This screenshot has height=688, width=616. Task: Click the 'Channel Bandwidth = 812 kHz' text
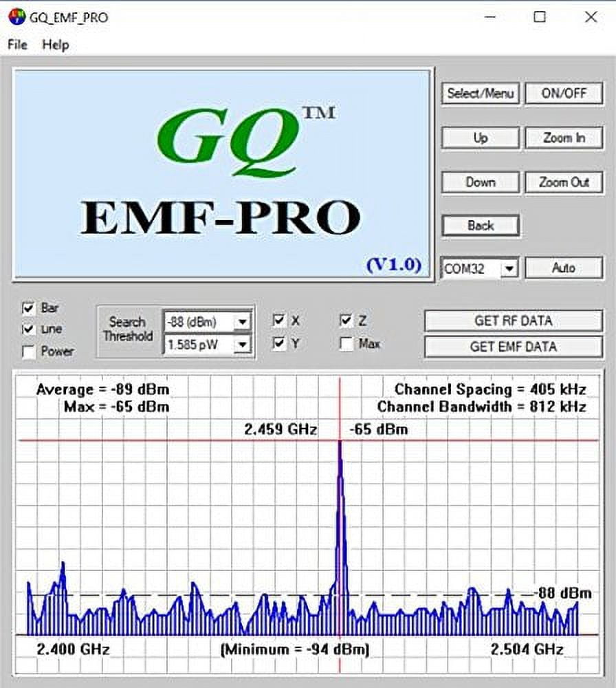(x=481, y=407)
